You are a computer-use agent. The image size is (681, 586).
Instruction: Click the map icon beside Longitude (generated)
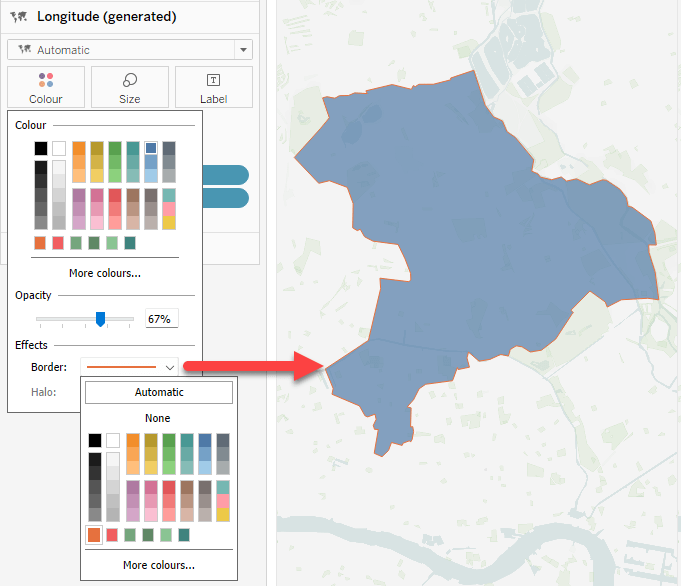click(18, 17)
